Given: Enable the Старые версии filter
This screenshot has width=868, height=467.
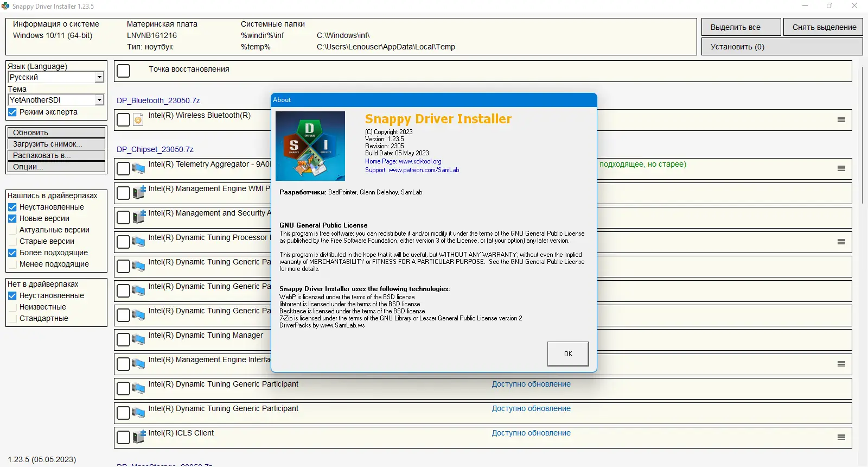Looking at the screenshot, I should point(12,242).
